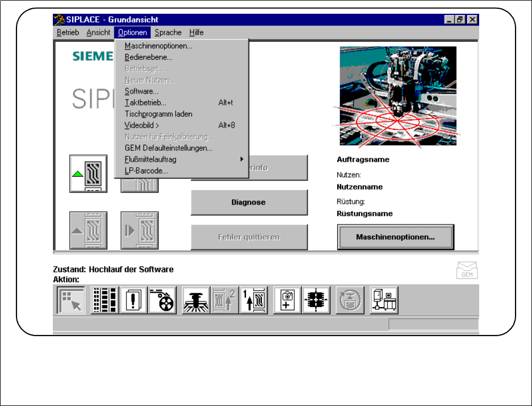Open the Hilfe menu

click(196, 32)
